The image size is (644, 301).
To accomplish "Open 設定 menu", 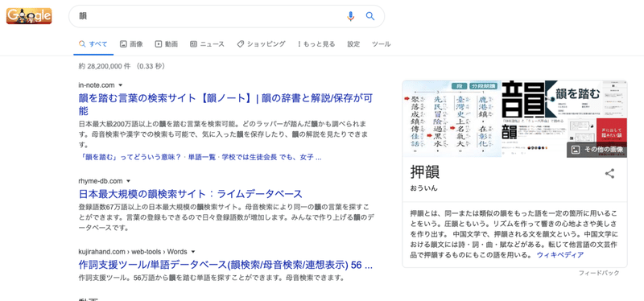I will (353, 44).
